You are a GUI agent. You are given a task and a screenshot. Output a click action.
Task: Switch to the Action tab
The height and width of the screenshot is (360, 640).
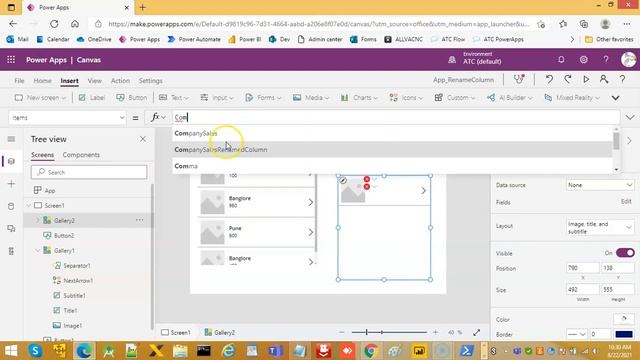[x=120, y=81]
